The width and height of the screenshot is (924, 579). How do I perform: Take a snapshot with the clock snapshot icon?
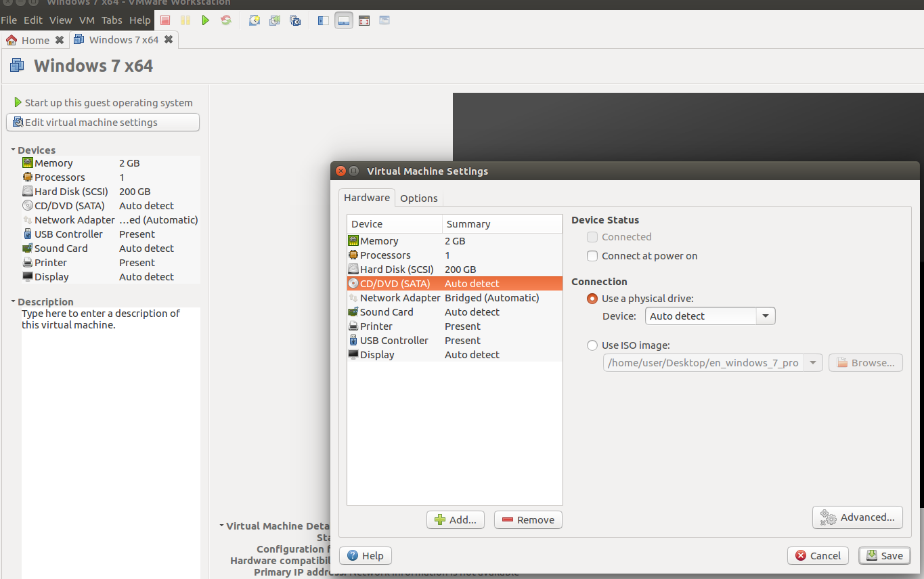[x=255, y=20]
